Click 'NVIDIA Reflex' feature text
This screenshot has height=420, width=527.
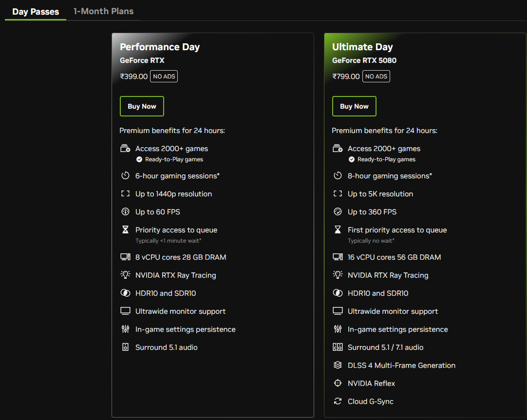pyautogui.click(x=372, y=383)
